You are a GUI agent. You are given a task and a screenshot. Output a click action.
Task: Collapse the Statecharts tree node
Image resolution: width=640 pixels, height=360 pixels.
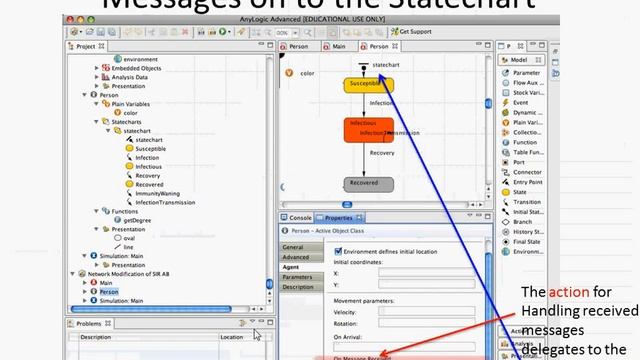(x=97, y=122)
